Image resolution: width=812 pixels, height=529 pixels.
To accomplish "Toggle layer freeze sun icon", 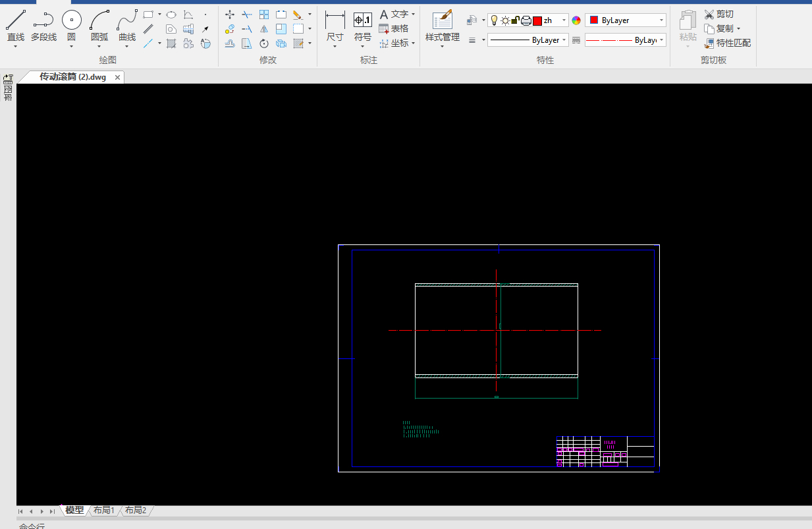I will point(504,20).
